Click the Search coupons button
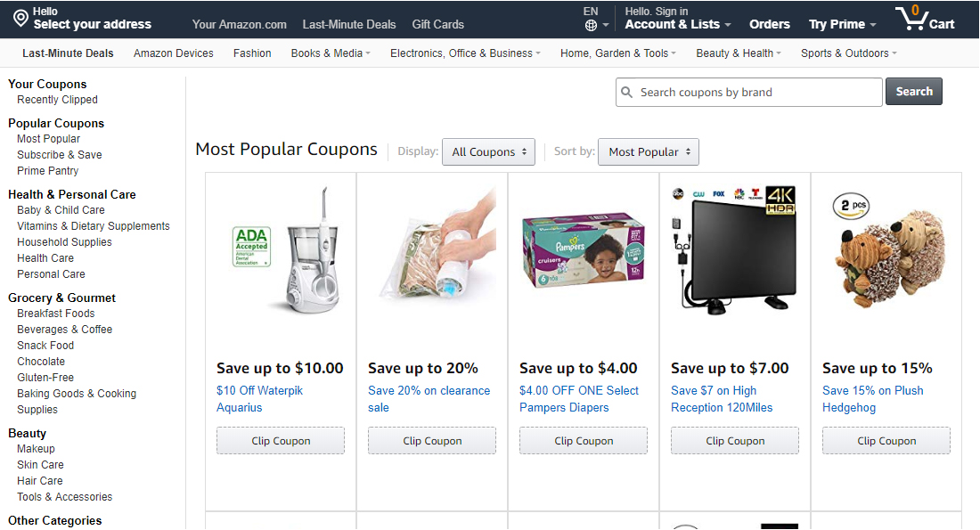This screenshot has width=980, height=530. pos(914,92)
